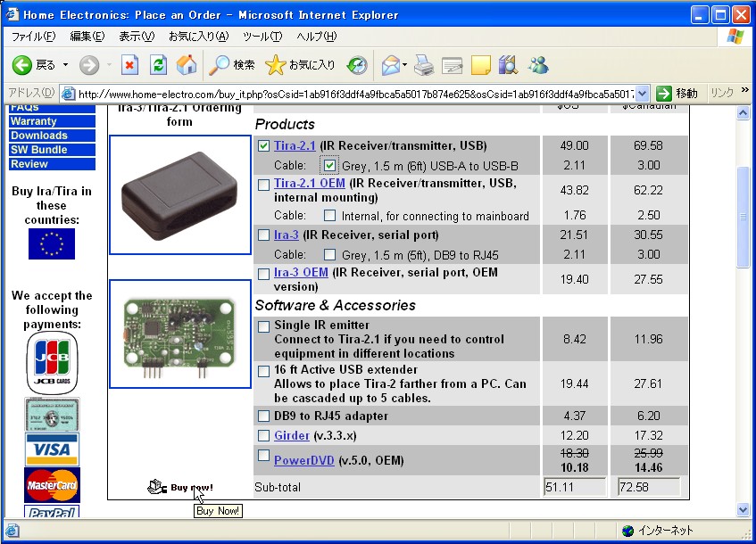Check the Girder v.3.3.x checkbox
The image size is (756, 544).
point(263,435)
